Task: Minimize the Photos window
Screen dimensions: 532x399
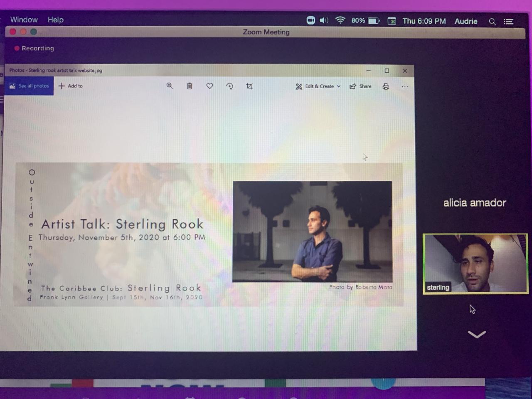Action: (368, 71)
